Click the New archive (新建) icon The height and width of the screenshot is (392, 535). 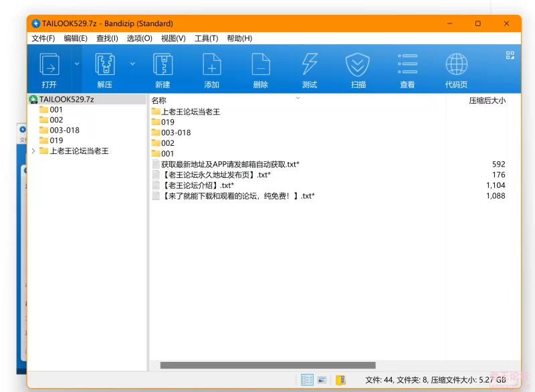[x=163, y=64]
